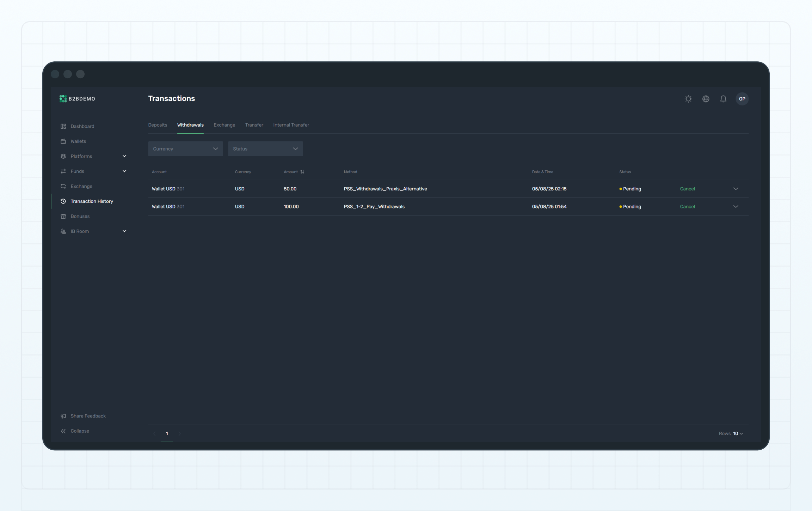
Task: Go to Bonuses gift icon
Action: coord(63,216)
